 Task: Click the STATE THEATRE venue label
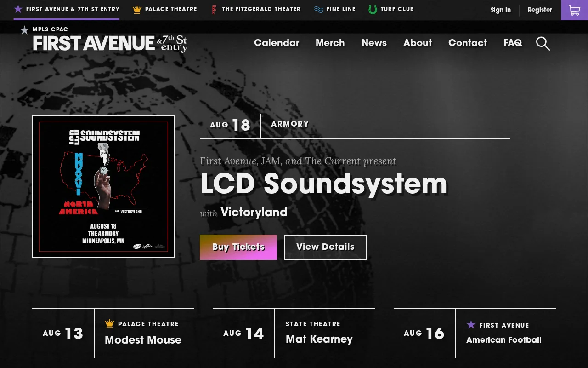pyautogui.click(x=313, y=324)
